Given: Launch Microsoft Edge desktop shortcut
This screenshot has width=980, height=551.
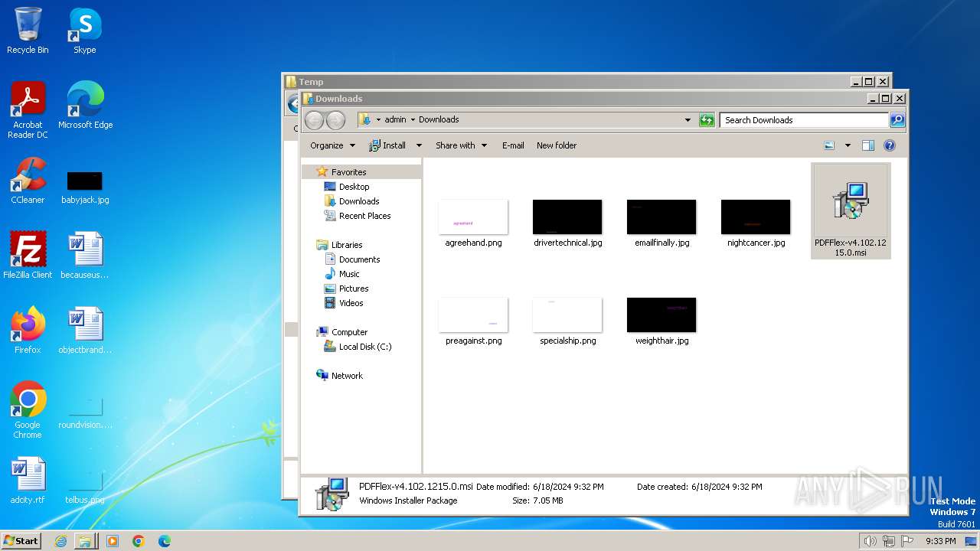Looking at the screenshot, I should point(85,105).
